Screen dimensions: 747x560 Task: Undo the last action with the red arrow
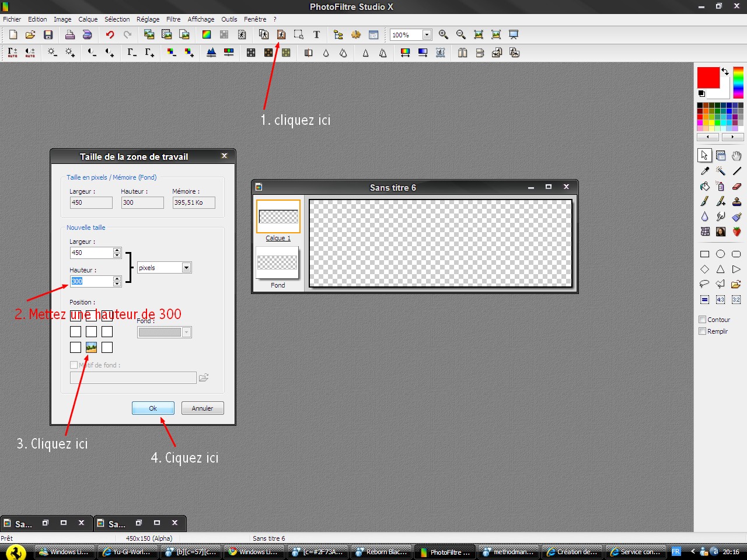click(110, 34)
